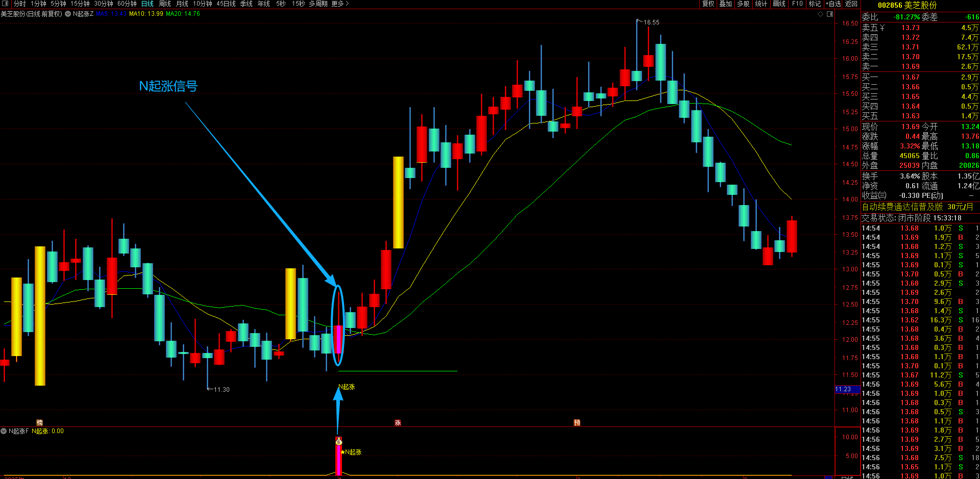Click the diamond icon above the price axis
980x479 pixels.
click(821, 14)
